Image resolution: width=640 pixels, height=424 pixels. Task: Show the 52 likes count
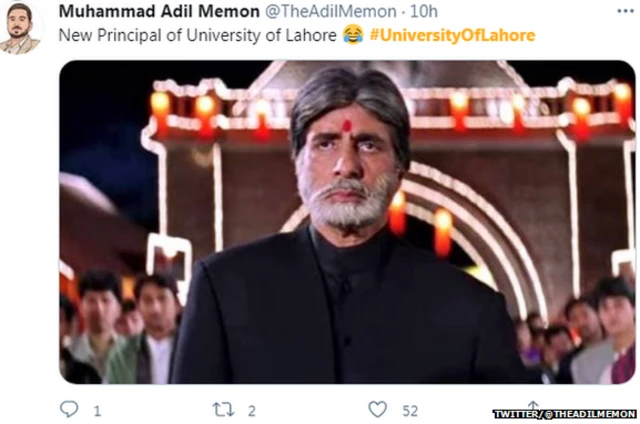click(410, 411)
